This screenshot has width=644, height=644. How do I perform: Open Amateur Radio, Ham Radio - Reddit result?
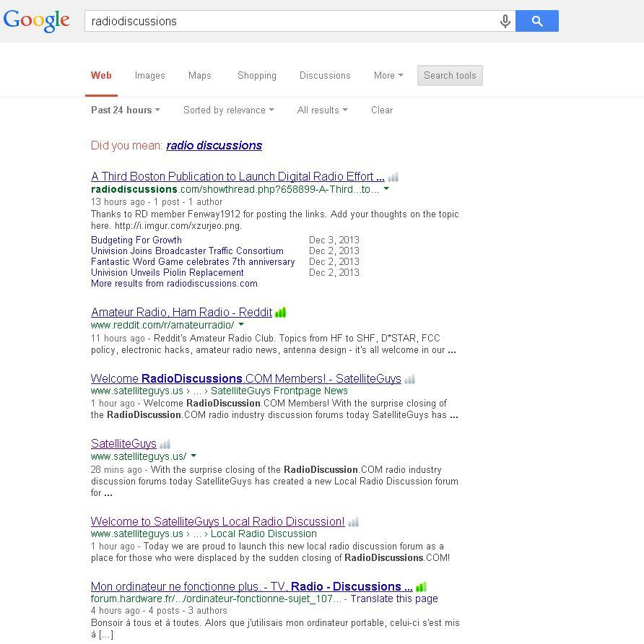tap(181, 312)
